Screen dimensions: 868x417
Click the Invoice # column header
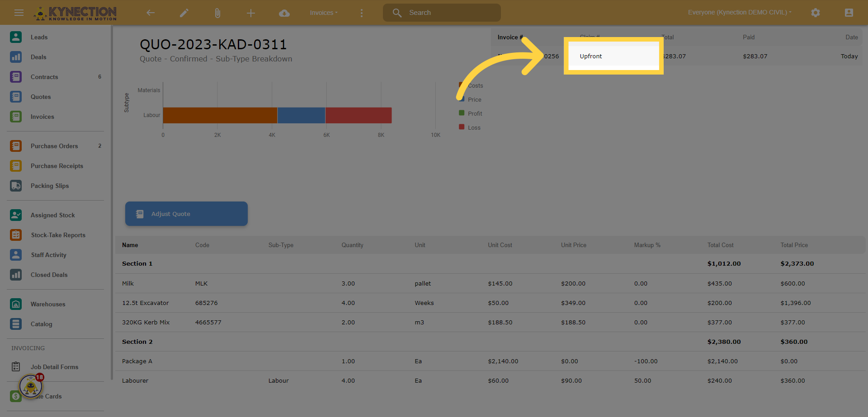(x=510, y=37)
